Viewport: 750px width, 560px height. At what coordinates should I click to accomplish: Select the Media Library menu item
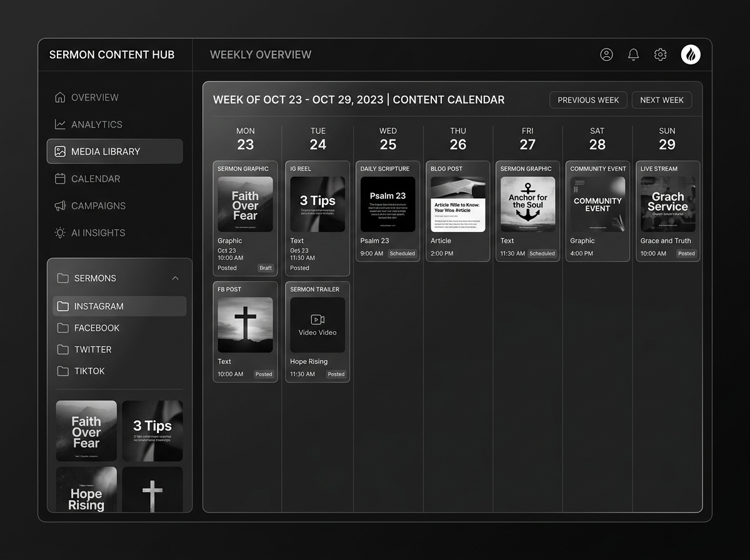click(114, 151)
